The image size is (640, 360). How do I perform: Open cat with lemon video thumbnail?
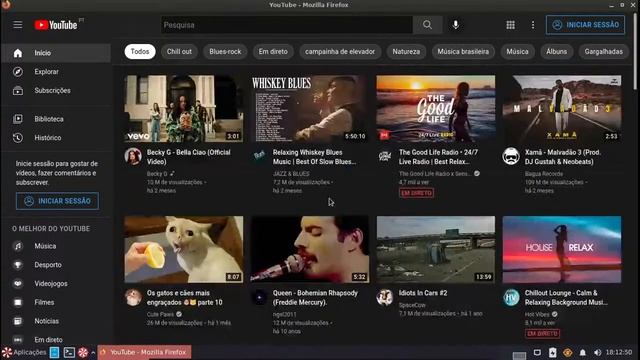184,249
